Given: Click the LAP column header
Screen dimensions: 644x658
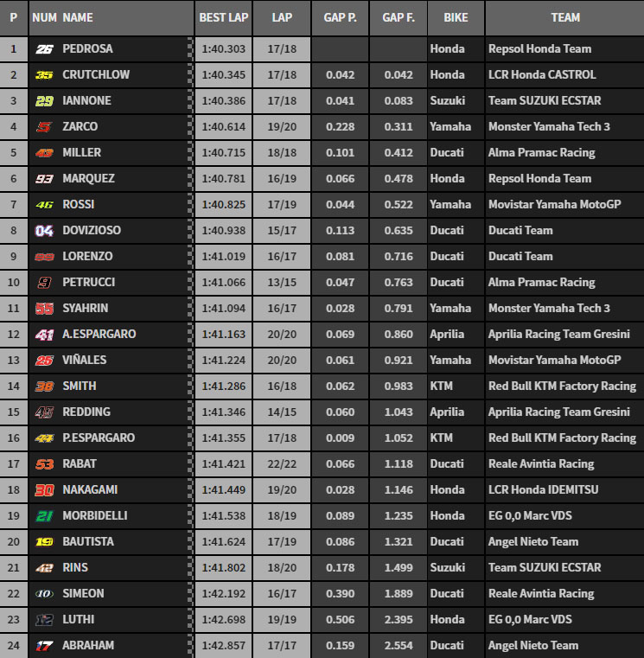Looking at the screenshot, I should [x=282, y=17].
